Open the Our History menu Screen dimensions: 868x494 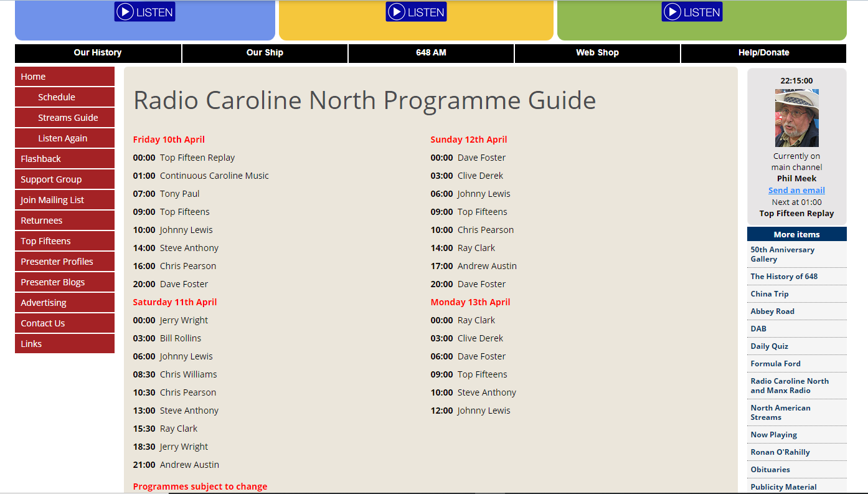(x=98, y=53)
